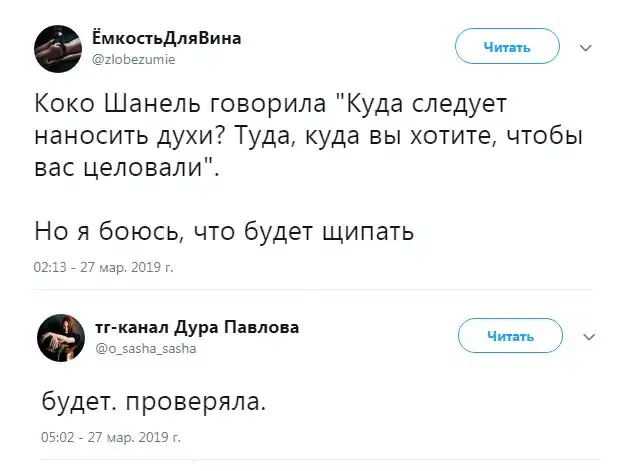Image resolution: width=631 pixels, height=471 pixels.
Task: Click Читать button next to ЁмкостьДляВина
Action: pyautogui.click(x=506, y=47)
